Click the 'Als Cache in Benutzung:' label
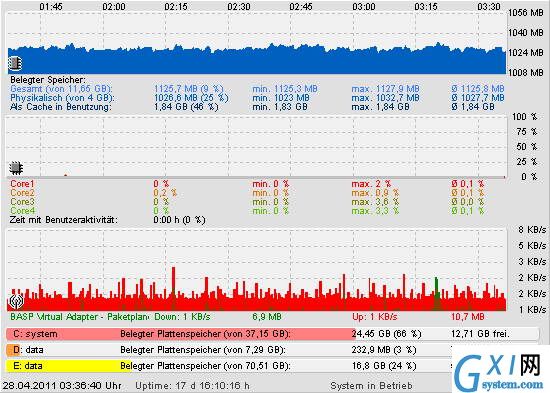This screenshot has width=550, height=393. pyautogui.click(x=61, y=107)
